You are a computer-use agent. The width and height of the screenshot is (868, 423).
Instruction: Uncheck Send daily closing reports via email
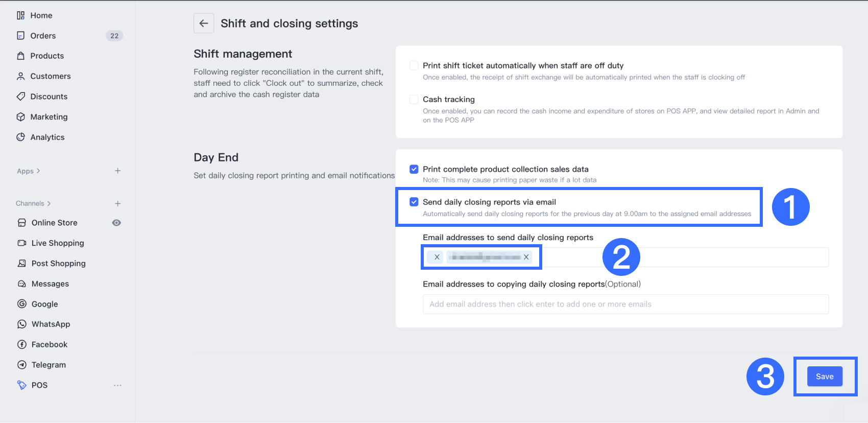[x=414, y=202]
